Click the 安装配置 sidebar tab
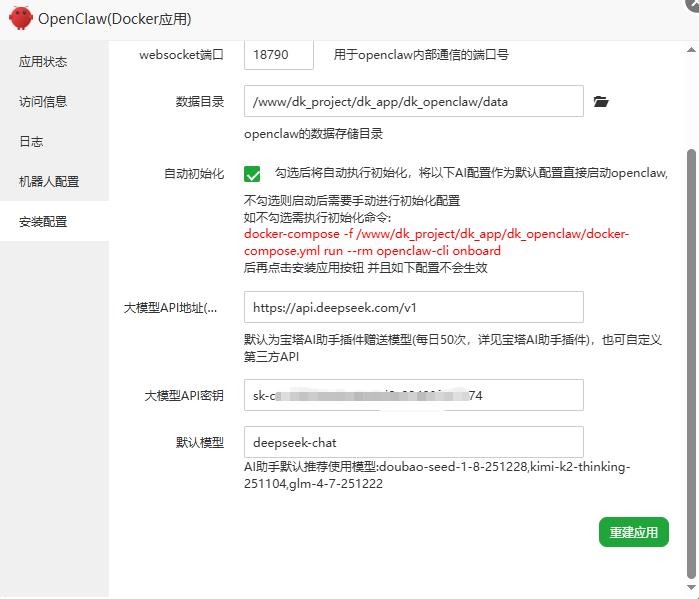699x599 pixels. coord(43,222)
